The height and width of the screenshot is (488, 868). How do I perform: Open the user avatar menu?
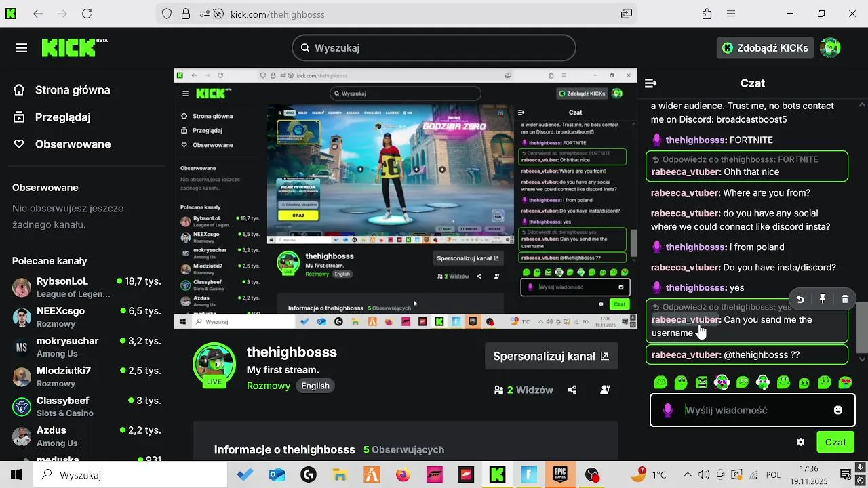[x=830, y=47]
